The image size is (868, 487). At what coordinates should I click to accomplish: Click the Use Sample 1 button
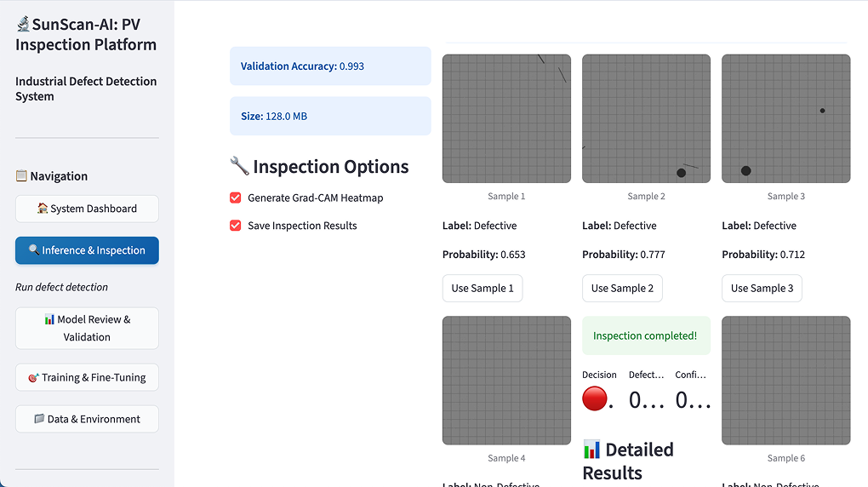pyautogui.click(x=483, y=288)
